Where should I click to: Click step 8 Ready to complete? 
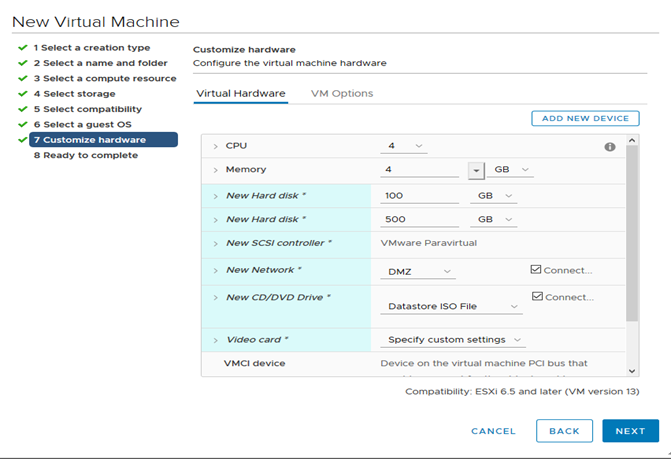pyautogui.click(x=86, y=155)
